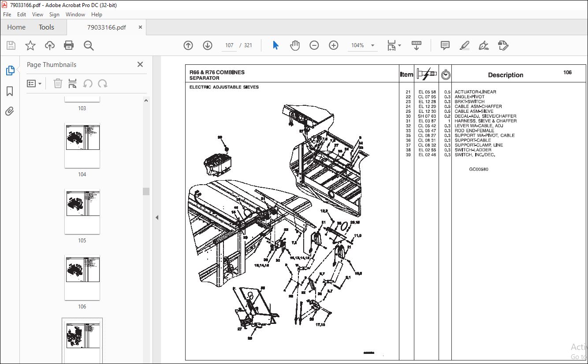588x364 pixels.
Task: Zoom out with minus button
Action: point(314,45)
